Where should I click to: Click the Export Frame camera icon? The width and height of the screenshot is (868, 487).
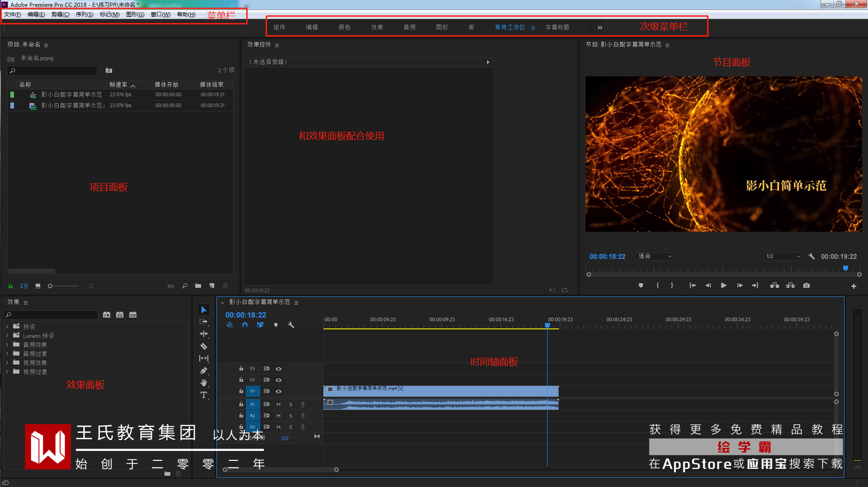(807, 286)
